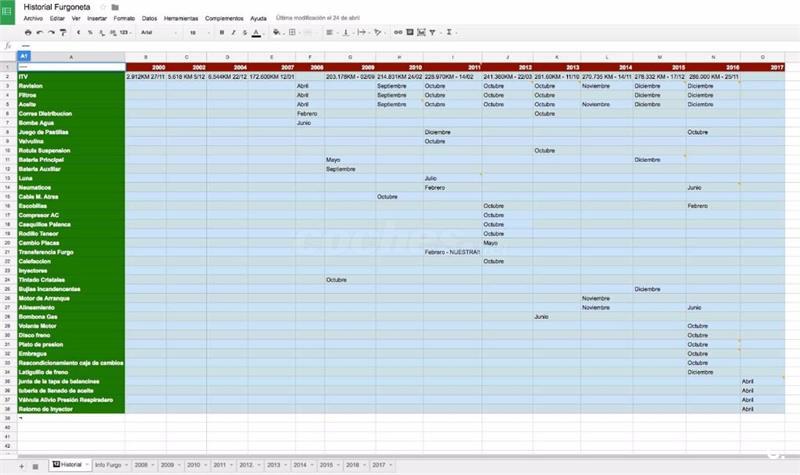Click the print icon in toolbar
Screen dimensions: 800x475
(x=28, y=32)
